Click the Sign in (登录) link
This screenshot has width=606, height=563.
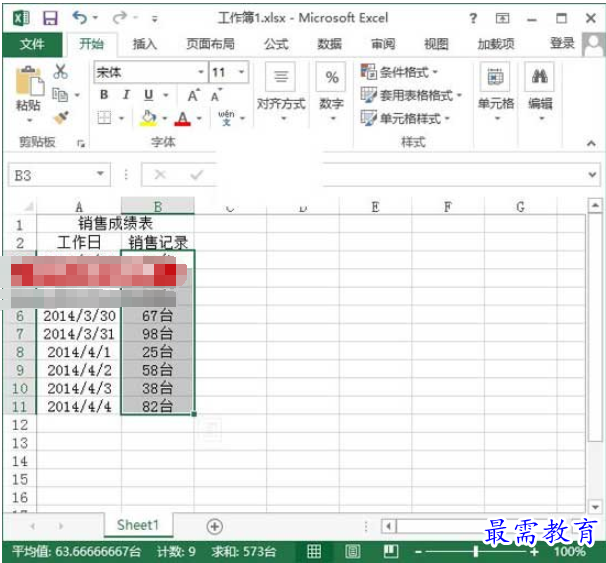click(562, 43)
